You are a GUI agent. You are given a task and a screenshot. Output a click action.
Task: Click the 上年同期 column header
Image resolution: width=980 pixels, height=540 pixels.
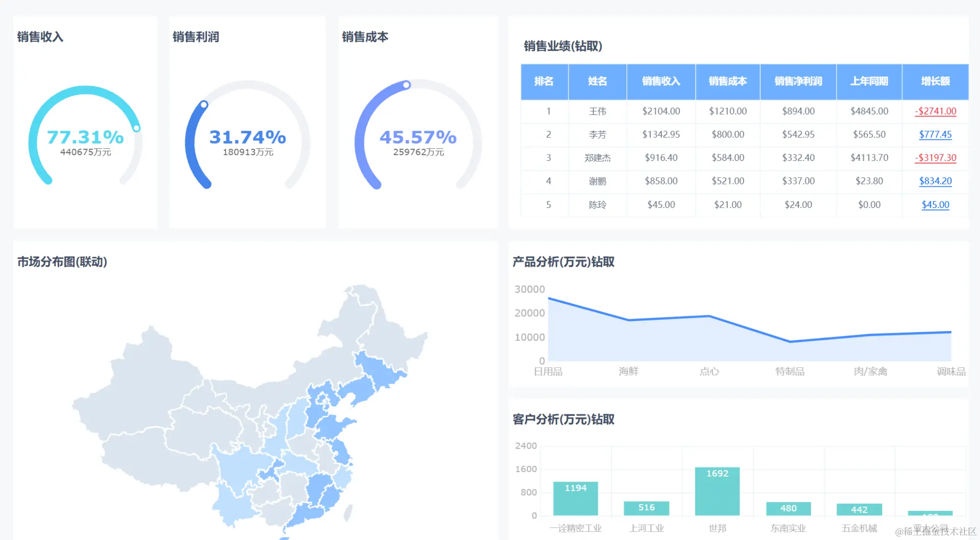pyautogui.click(x=869, y=82)
